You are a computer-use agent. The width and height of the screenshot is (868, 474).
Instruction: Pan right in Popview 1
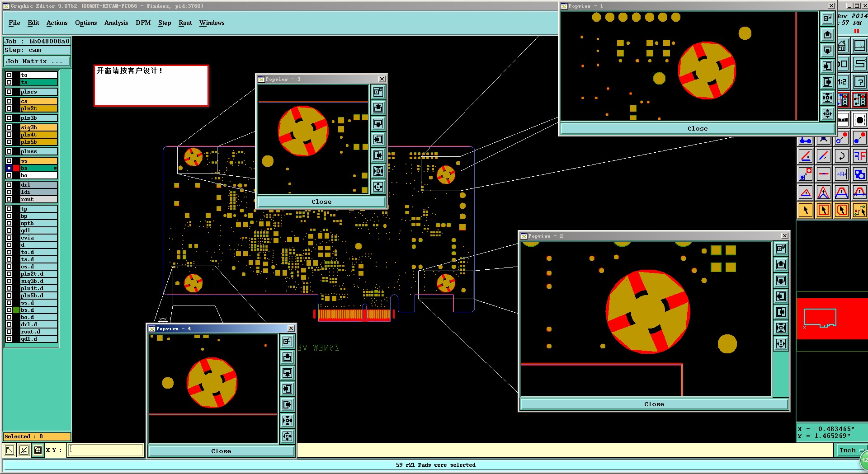click(x=827, y=82)
